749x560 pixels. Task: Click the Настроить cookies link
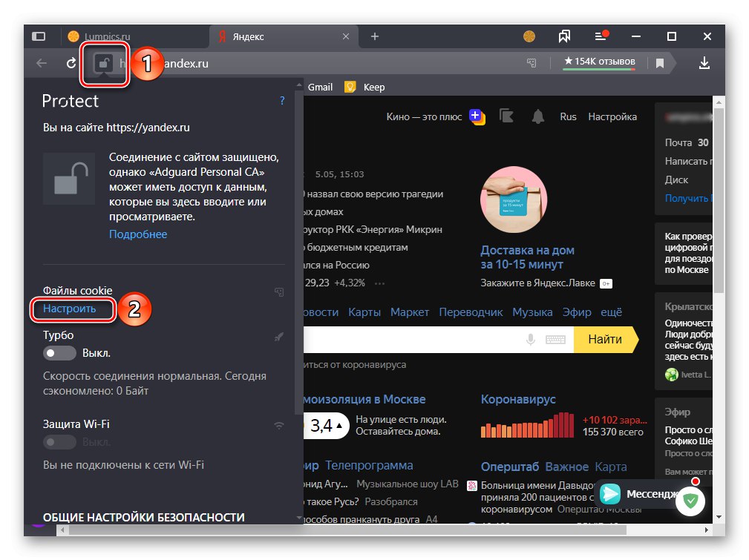72,309
